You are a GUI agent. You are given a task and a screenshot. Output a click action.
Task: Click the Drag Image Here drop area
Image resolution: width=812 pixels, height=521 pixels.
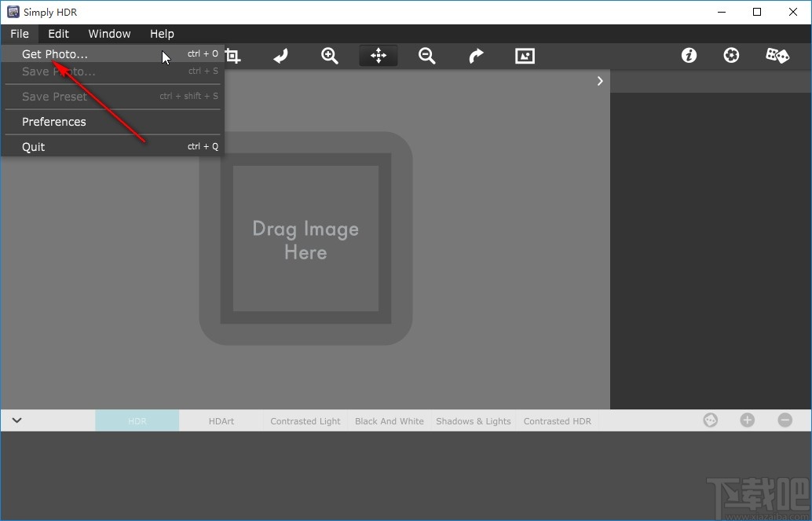coord(305,239)
